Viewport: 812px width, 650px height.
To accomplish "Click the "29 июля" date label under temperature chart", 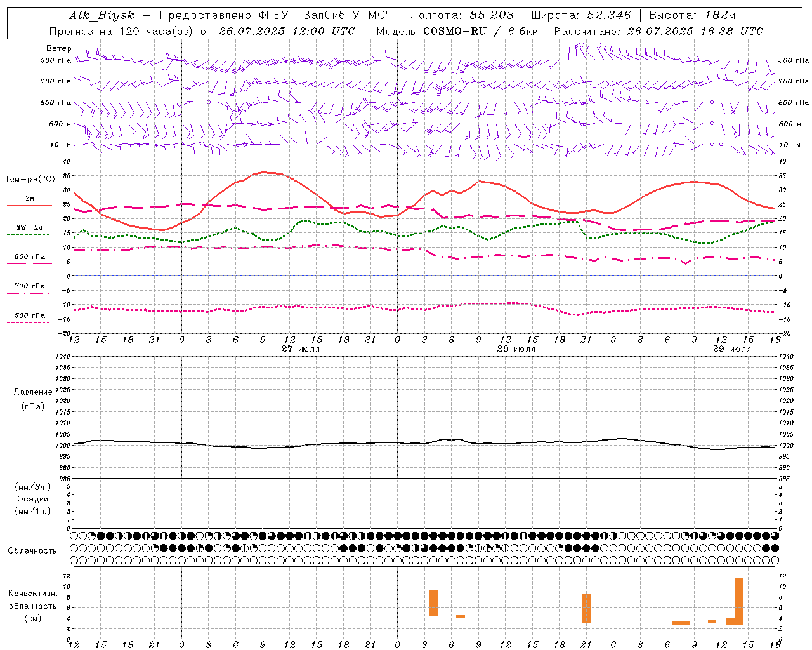I will [x=732, y=349].
